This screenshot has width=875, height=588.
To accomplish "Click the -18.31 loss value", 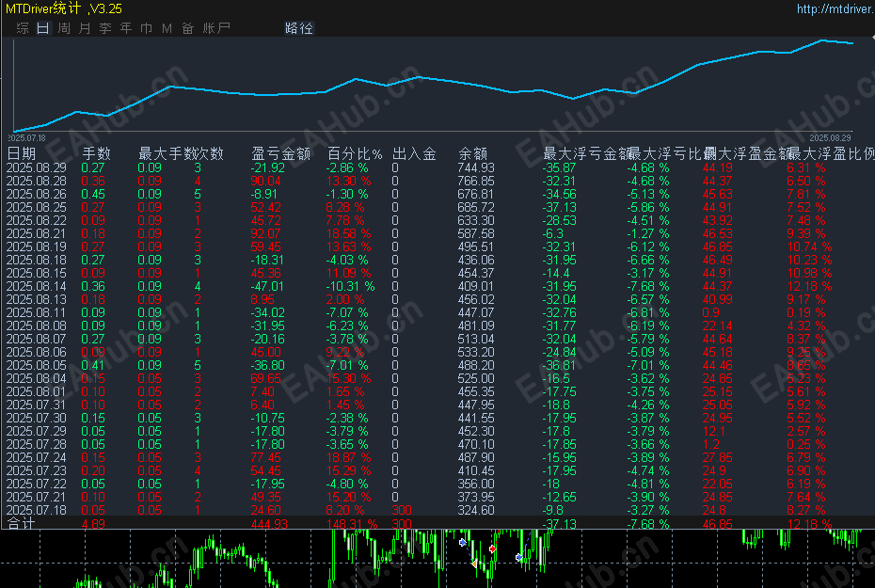I will coord(267,260).
